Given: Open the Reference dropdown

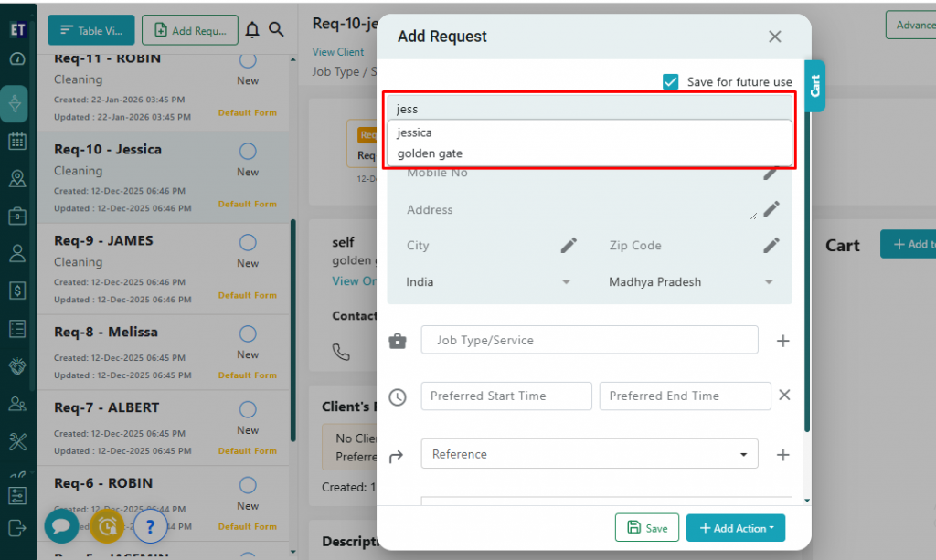Looking at the screenshot, I should tap(589, 454).
